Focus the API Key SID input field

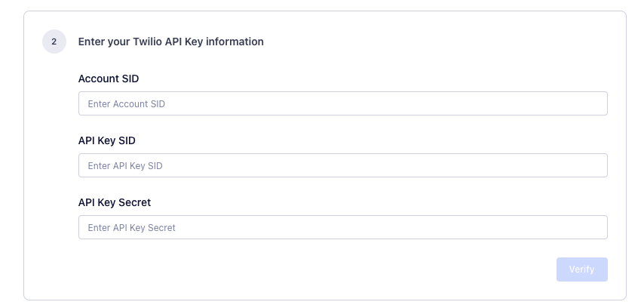pyautogui.click(x=342, y=165)
